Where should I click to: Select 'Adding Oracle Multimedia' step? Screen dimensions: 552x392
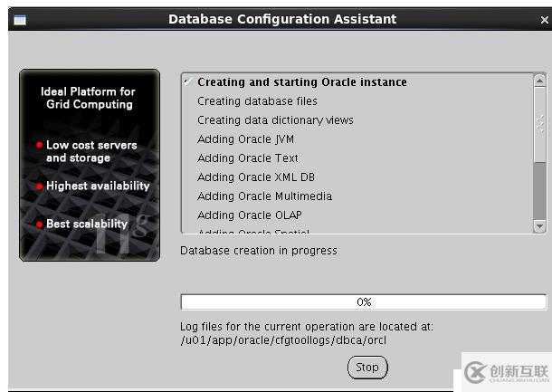(x=264, y=196)
